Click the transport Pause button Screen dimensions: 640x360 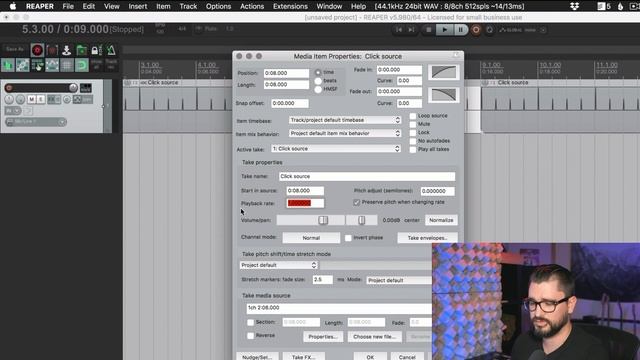coord(460,29)
